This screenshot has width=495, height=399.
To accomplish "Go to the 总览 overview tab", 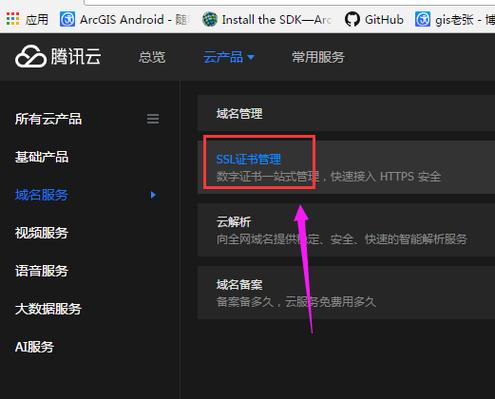I will click(x=152, y=57).
